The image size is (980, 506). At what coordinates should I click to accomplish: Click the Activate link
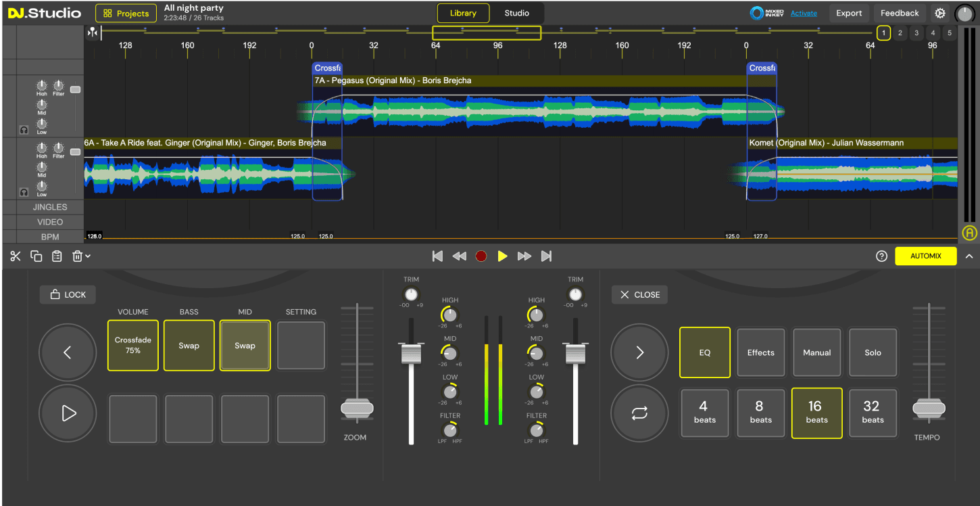coord(804,13)
